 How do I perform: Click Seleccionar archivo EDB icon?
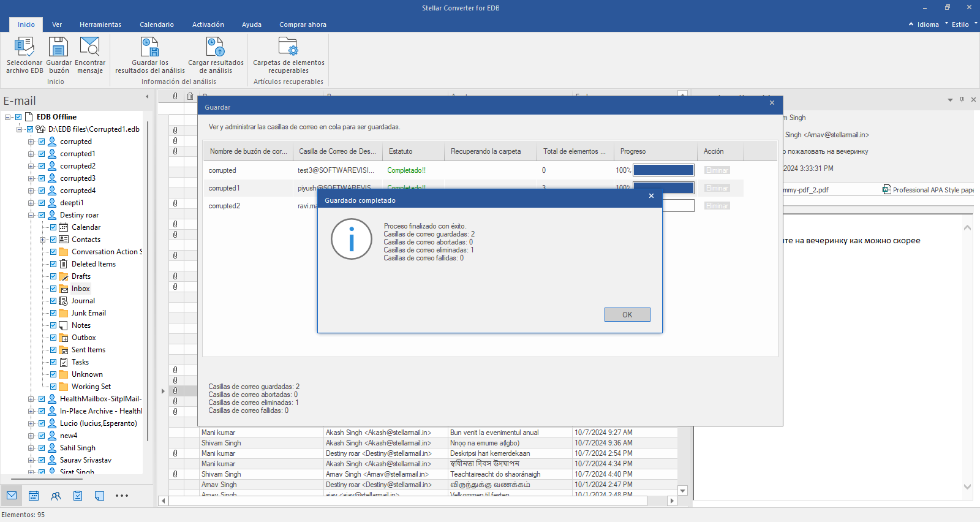(24, 47)
